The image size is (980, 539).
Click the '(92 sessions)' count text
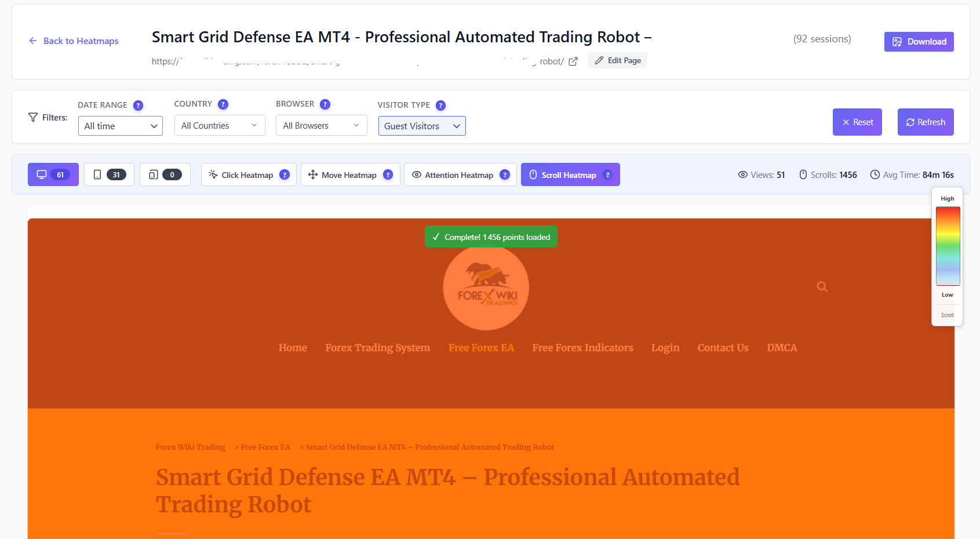(822, 39)
